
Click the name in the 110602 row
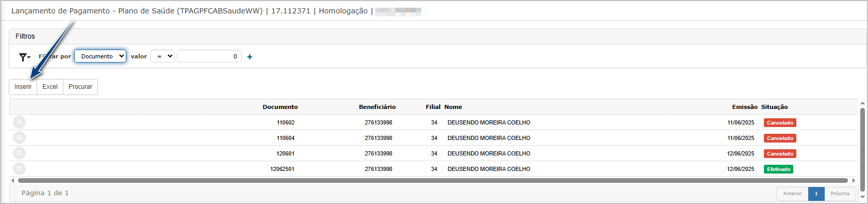[489, 123]
